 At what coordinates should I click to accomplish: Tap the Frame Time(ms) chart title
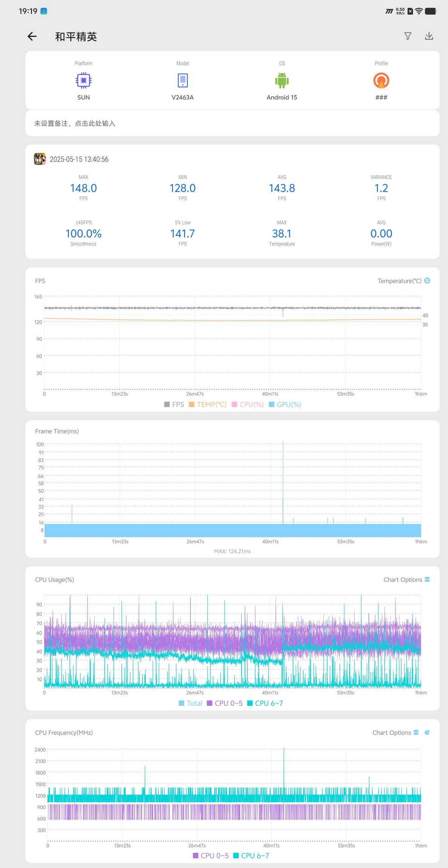[x=57, y=431]
